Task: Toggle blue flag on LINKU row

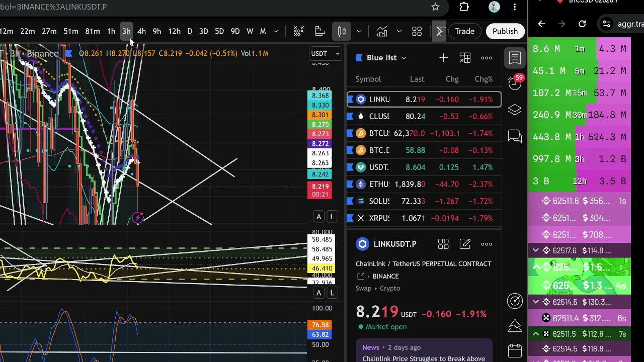Action: 351,100
